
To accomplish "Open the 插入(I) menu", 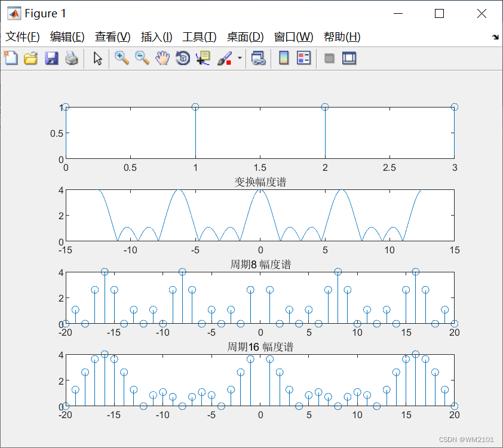I will pos(157,37).
